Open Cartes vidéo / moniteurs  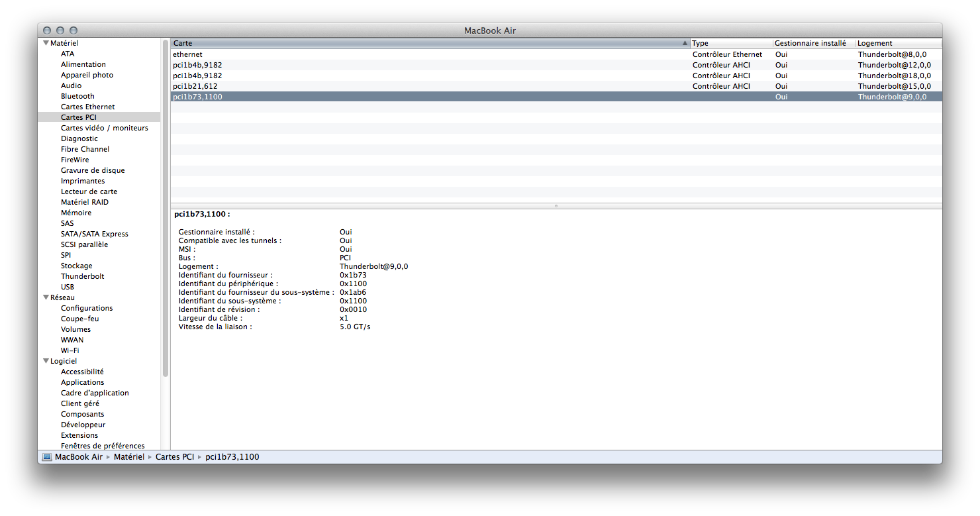[105, 128]
